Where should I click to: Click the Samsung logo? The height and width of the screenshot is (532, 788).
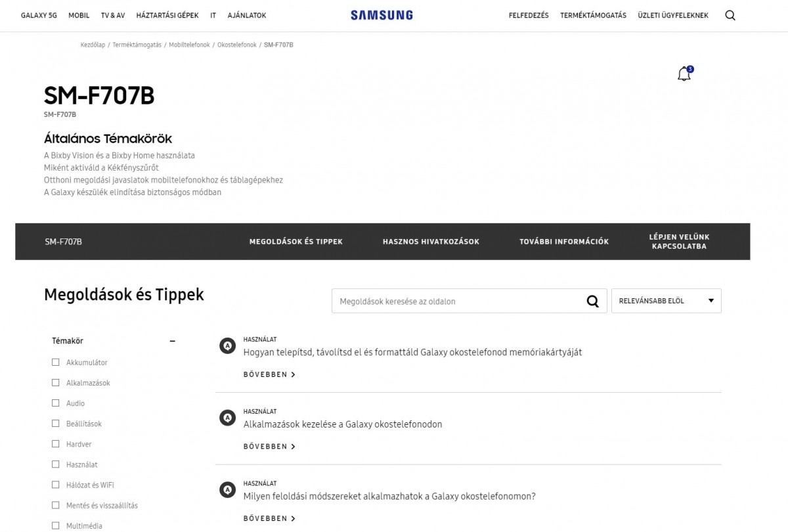pyautogui.click(x=382, y=15)
